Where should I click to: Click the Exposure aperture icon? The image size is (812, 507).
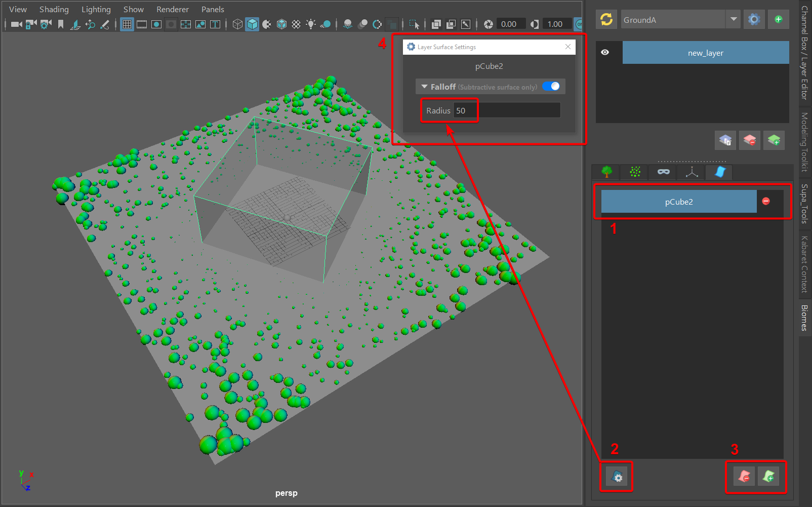point(488,24)
